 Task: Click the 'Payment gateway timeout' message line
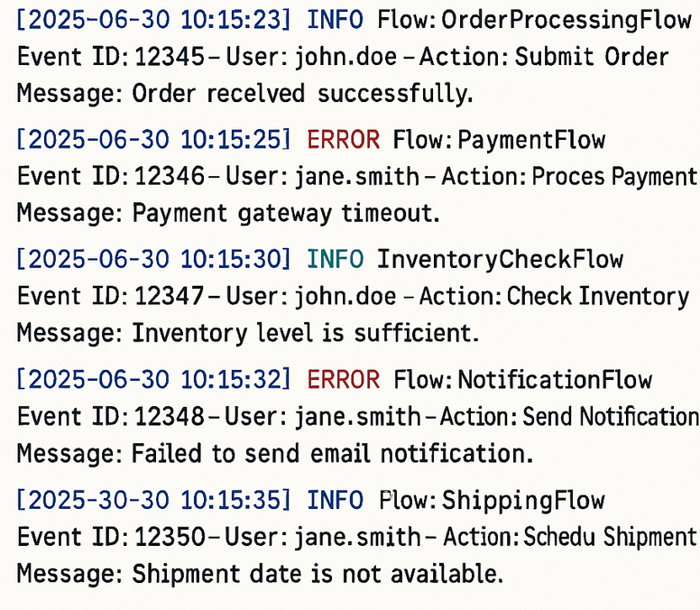coord(286,213)
